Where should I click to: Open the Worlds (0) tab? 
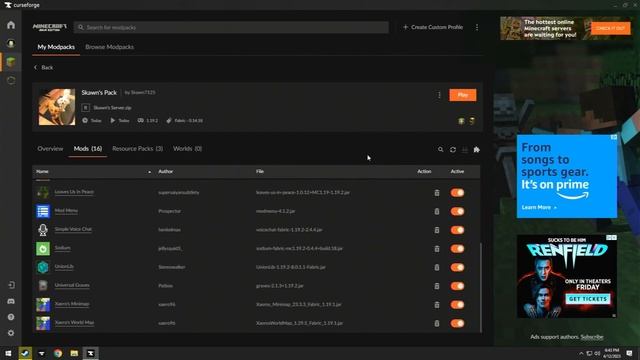pos(187,149)
